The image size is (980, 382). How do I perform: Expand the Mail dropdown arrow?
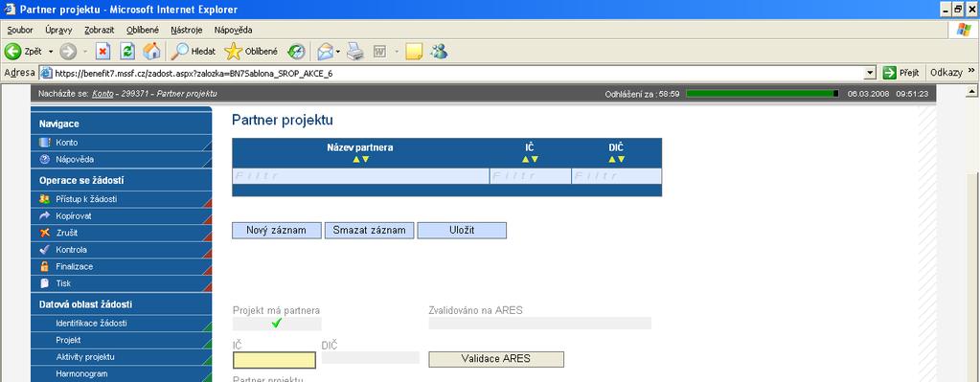(x=337, y=52)
